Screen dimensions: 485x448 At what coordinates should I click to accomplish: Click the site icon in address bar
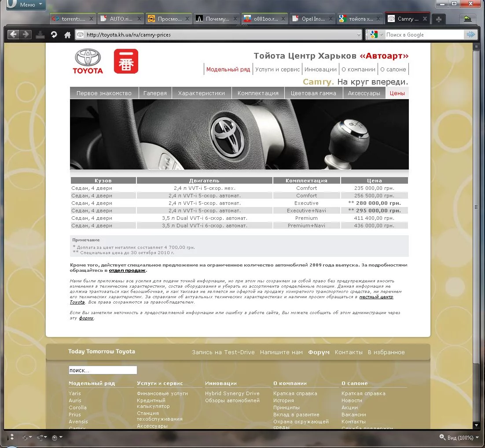tap(80, 35)
